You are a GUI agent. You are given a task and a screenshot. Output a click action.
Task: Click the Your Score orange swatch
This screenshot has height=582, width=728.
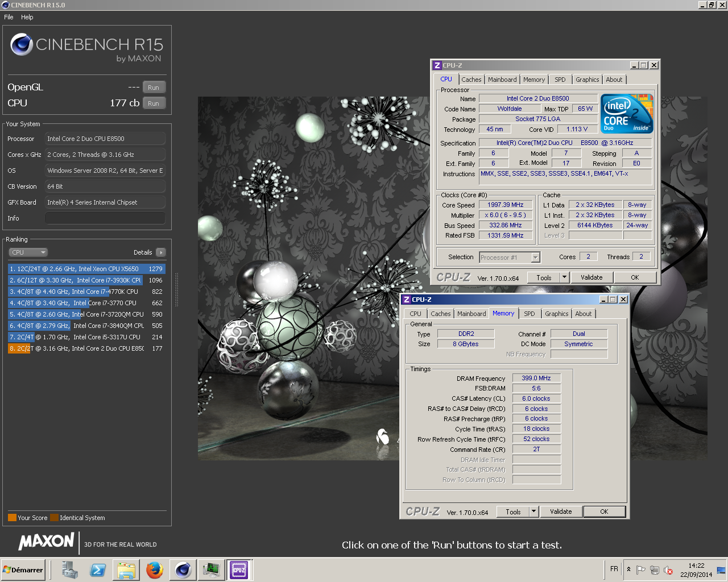[12, 518]
